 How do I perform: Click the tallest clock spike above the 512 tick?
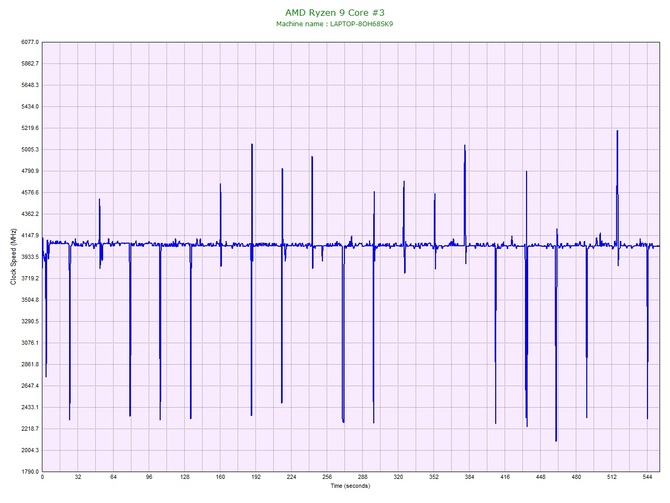tap(617, 188)
